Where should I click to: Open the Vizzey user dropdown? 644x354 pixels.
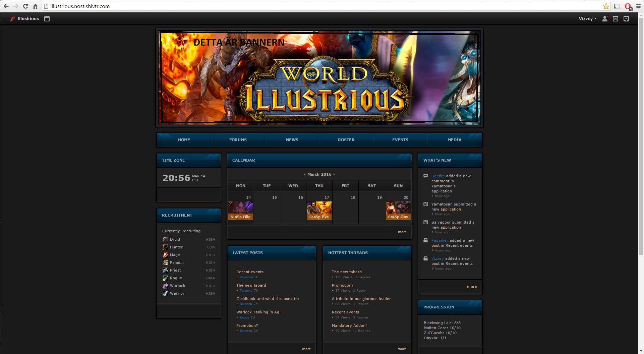point(587,19)
